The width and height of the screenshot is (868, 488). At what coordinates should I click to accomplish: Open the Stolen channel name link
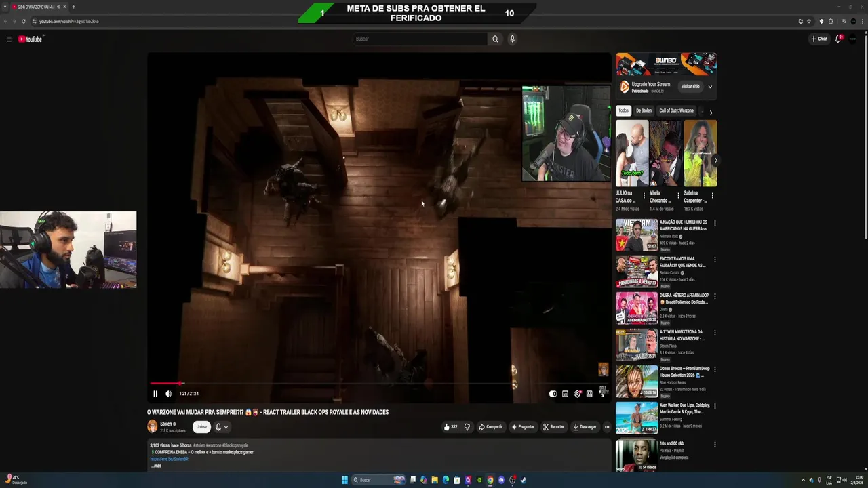pos(166,424)
